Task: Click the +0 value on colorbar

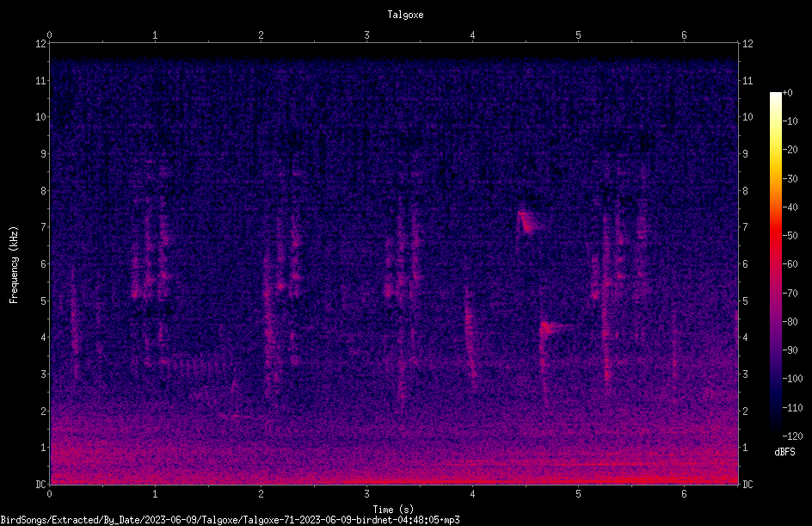Action: point(787,93)
